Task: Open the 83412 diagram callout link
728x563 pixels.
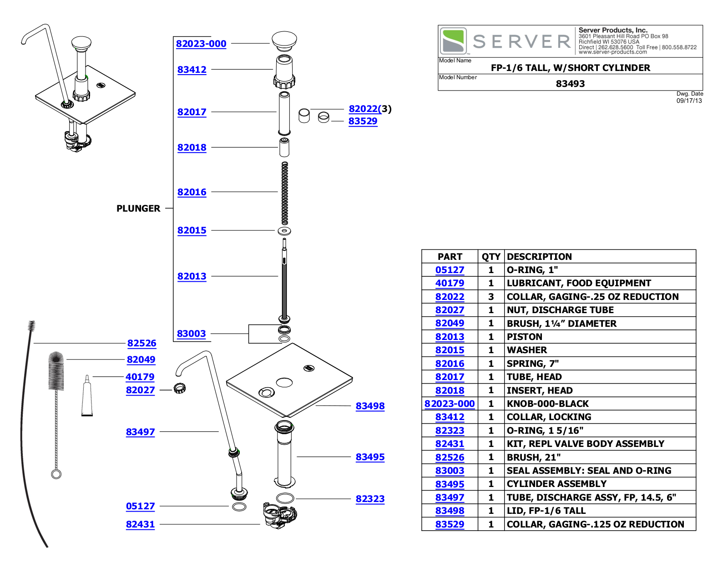Action: click(192, 70)
